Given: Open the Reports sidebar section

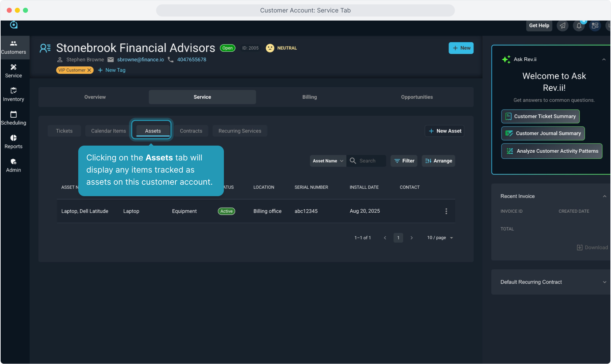Looking at the screenshot, I should [x=13, y=142].
